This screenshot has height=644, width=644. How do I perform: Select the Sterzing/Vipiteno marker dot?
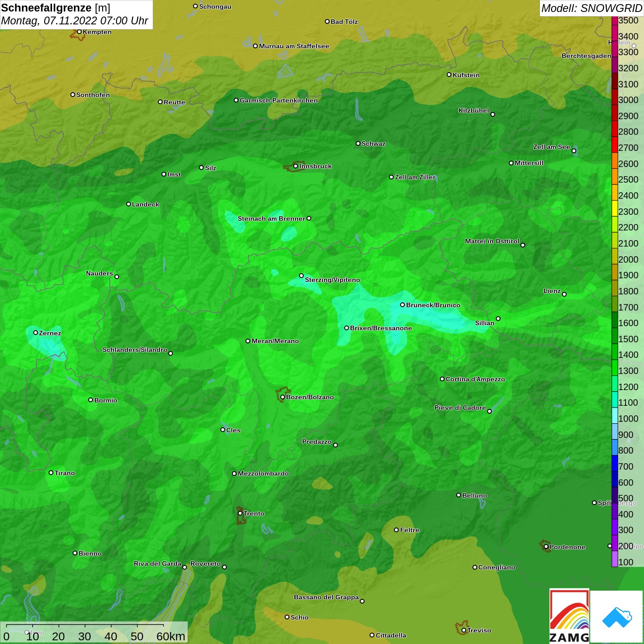[x=301, y=276]
